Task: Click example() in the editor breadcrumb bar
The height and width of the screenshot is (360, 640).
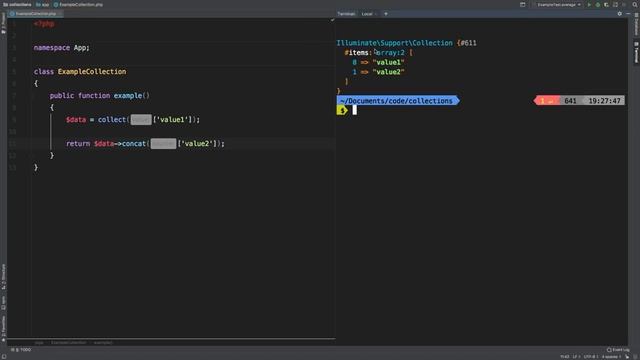Action: (x=103, y=343)
